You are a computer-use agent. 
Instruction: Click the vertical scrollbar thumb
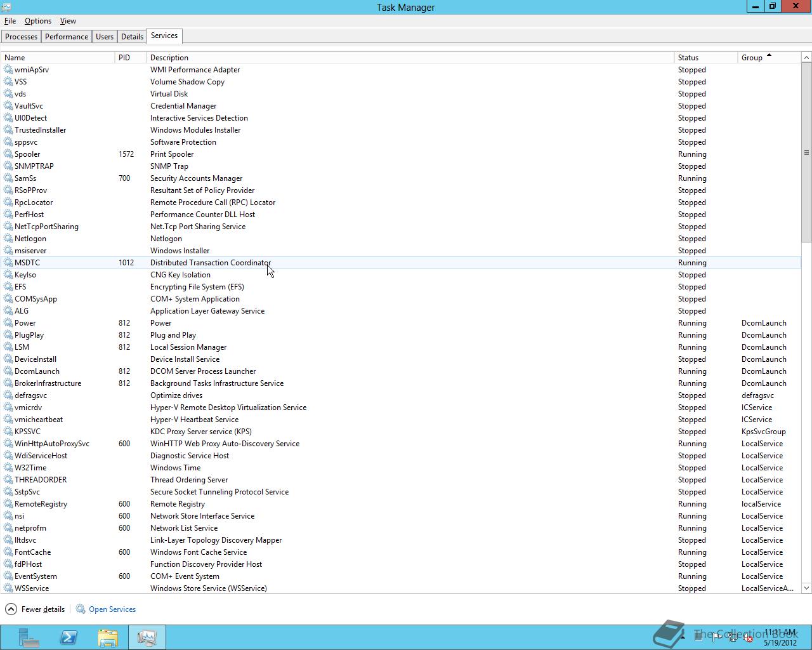tap(806, 152)
